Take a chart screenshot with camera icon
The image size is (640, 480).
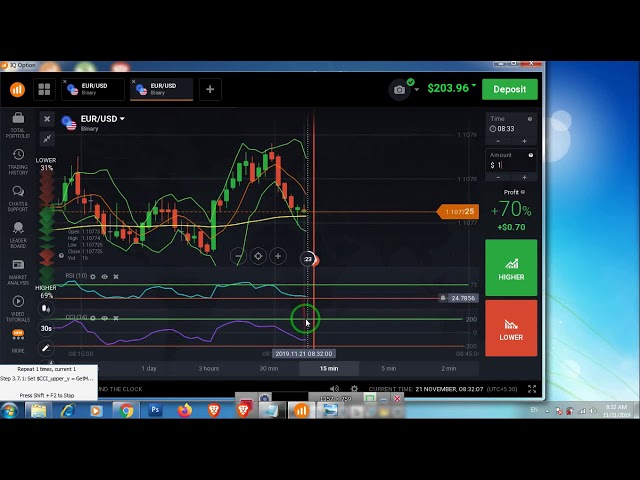click(x=399, y=90)
